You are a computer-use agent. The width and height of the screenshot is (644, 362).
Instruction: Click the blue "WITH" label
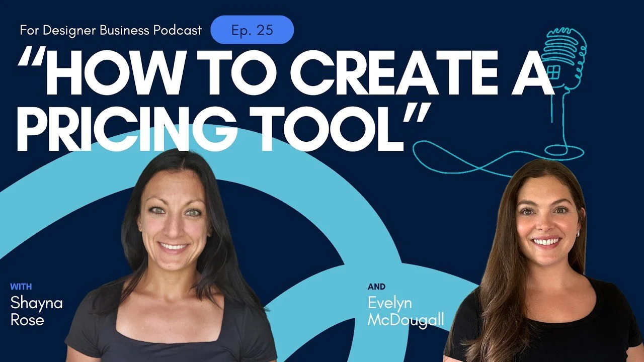click(x=21, y=287)
